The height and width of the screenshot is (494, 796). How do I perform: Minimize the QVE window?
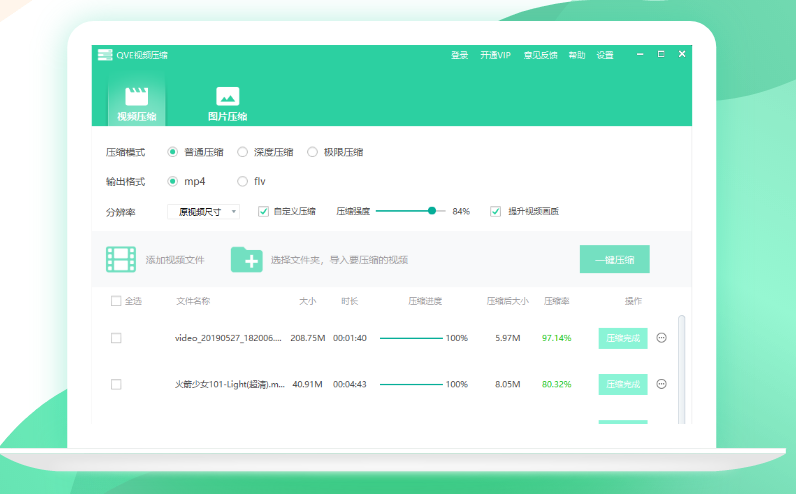pyautogui.click(x=640, y=54)
